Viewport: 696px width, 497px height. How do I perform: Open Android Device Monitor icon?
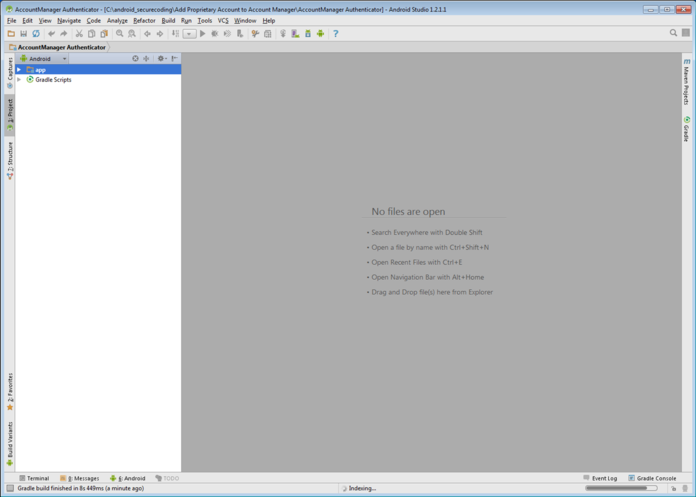tap(320, 34)
